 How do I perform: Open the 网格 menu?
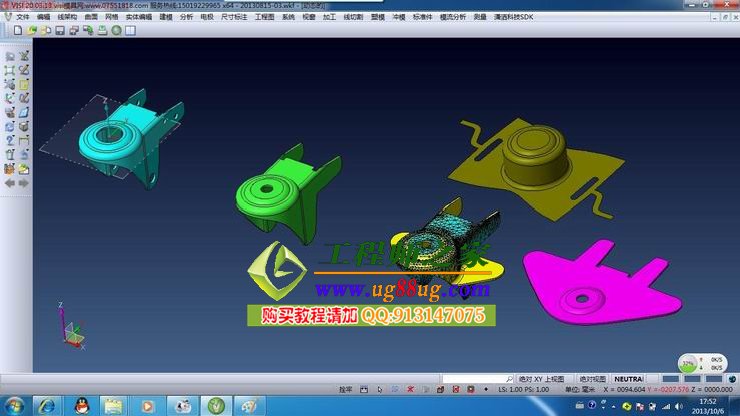click(x=112, y=17)
